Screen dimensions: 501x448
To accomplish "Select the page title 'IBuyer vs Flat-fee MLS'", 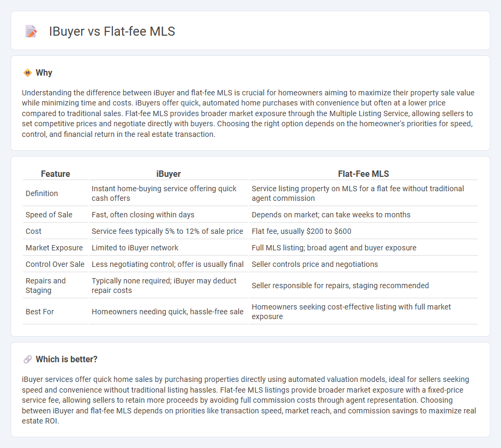I will click(x=112, y=31).
